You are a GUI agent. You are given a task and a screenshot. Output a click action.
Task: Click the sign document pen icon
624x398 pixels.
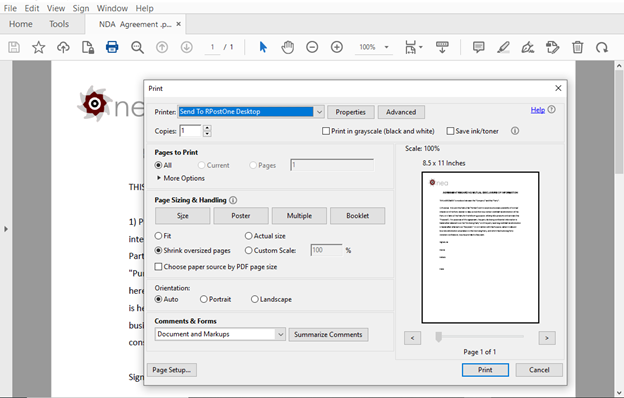(528, 47)
